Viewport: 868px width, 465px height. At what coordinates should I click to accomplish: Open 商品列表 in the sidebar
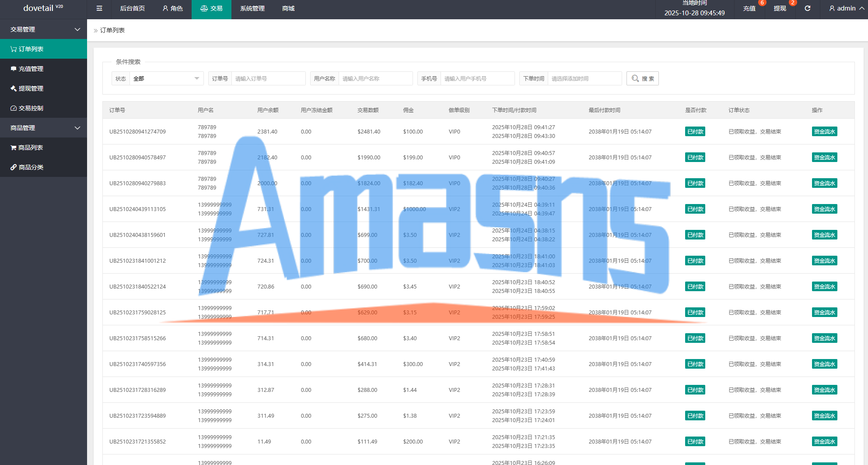(x=43, y=148)
